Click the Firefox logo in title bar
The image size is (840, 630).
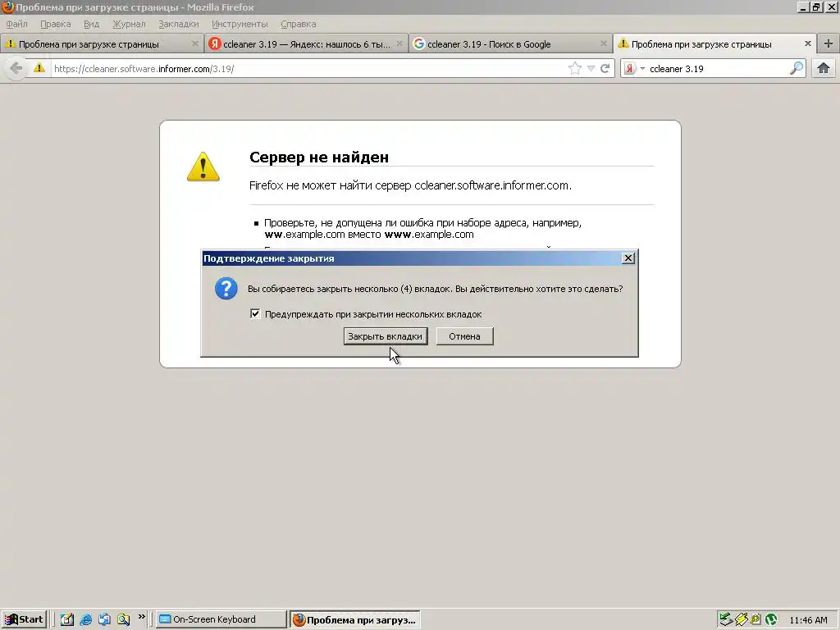point(7,7)
